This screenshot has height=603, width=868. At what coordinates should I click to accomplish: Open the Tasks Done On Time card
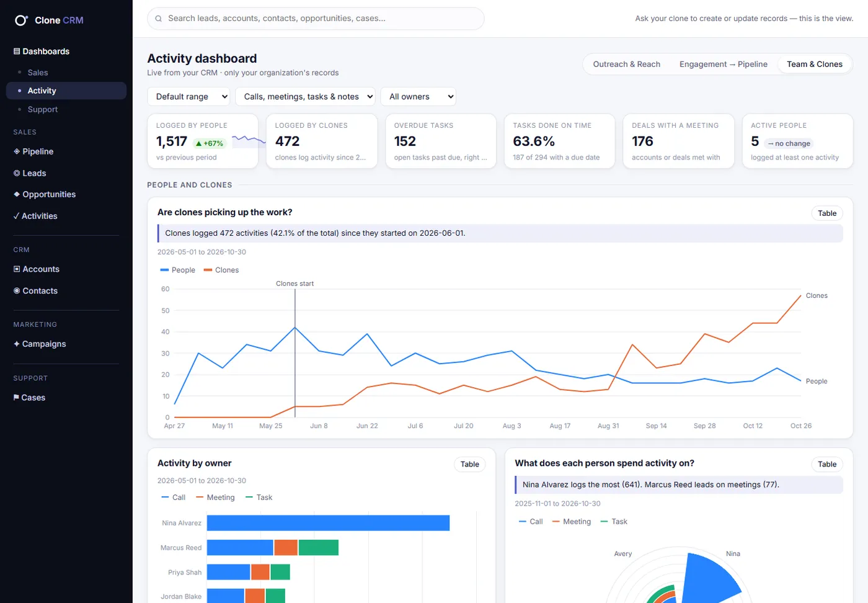pos(560,141)
